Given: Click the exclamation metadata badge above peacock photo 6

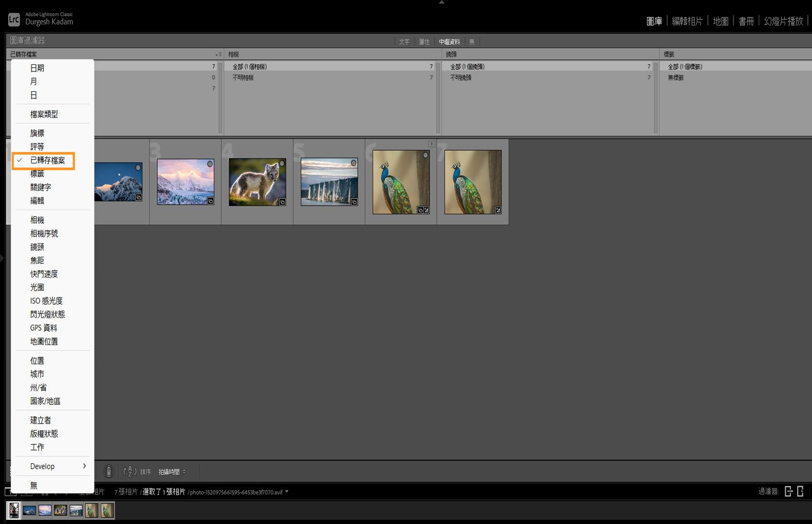Looking at the screenshot, I should click(x=431, y=144).
